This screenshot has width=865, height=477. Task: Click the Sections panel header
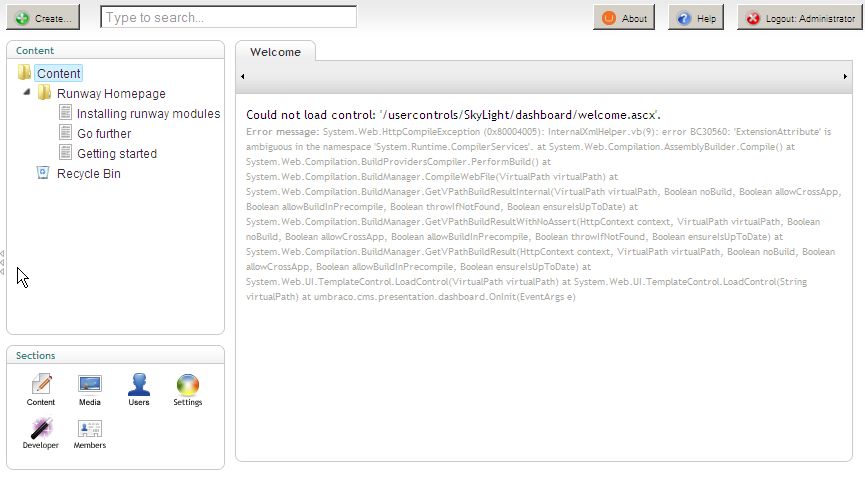point(115,355)
